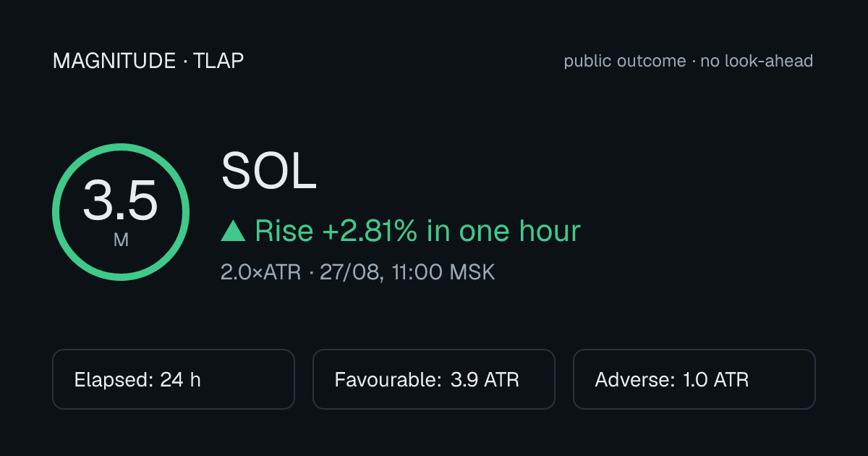Image resolution: width=868 pixels, height=456 pixels.
Task: Click the M label under the score
Action: point(121,240)
